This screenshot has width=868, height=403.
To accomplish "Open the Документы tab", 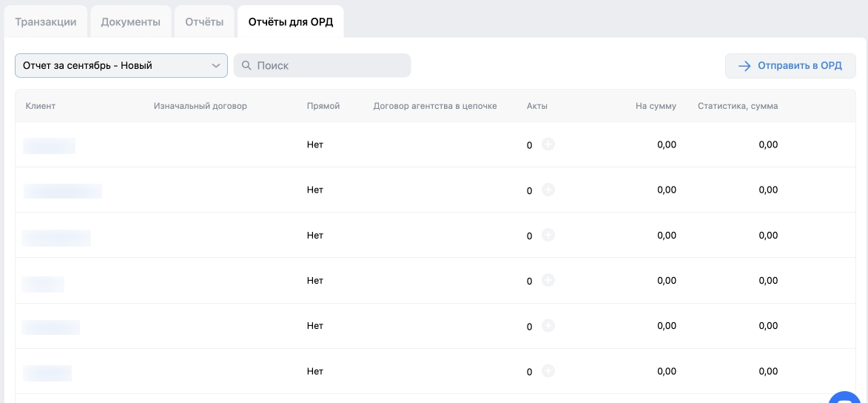I will tap(130, 21).
